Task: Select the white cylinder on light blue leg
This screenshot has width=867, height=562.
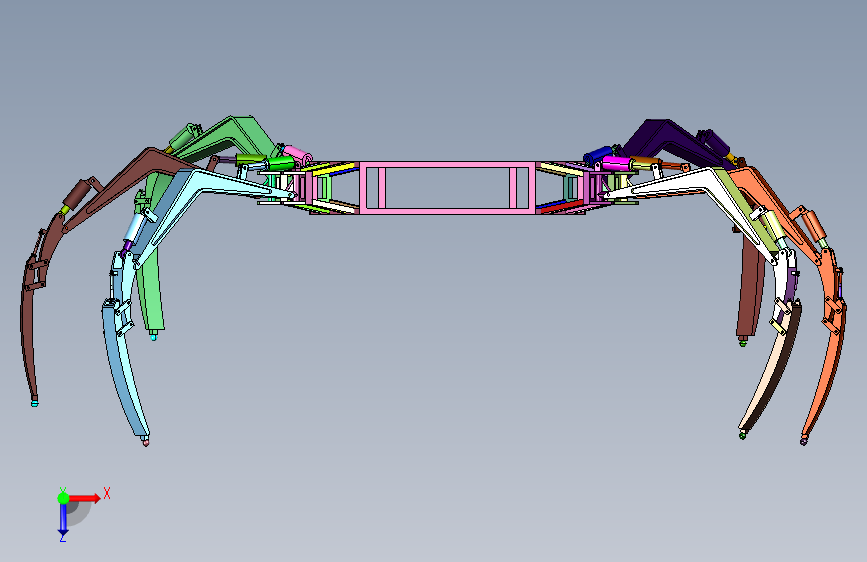Action: 134,227
